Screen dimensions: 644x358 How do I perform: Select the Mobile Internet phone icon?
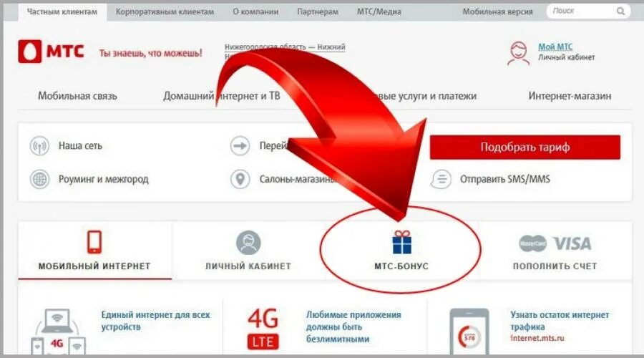pyautogui.click(x=94, y=242)
